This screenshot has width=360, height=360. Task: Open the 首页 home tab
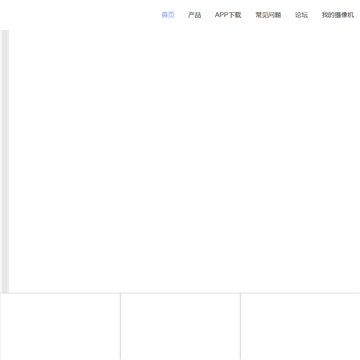168,15
